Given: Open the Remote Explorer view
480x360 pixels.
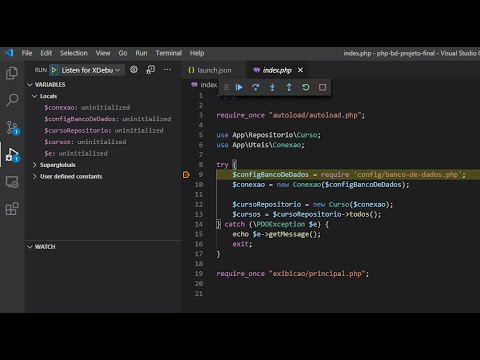Looking at the screenshot, I should point(12,182).
